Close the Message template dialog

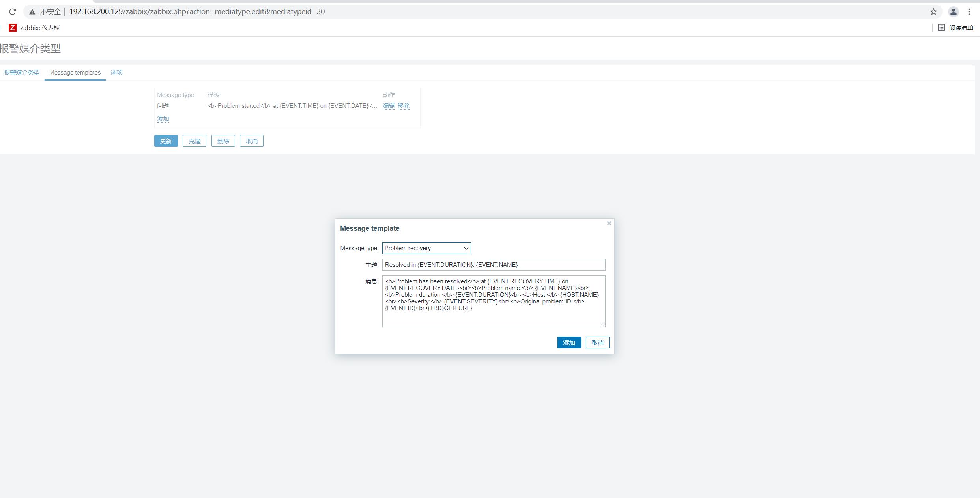tap(609, 223)
